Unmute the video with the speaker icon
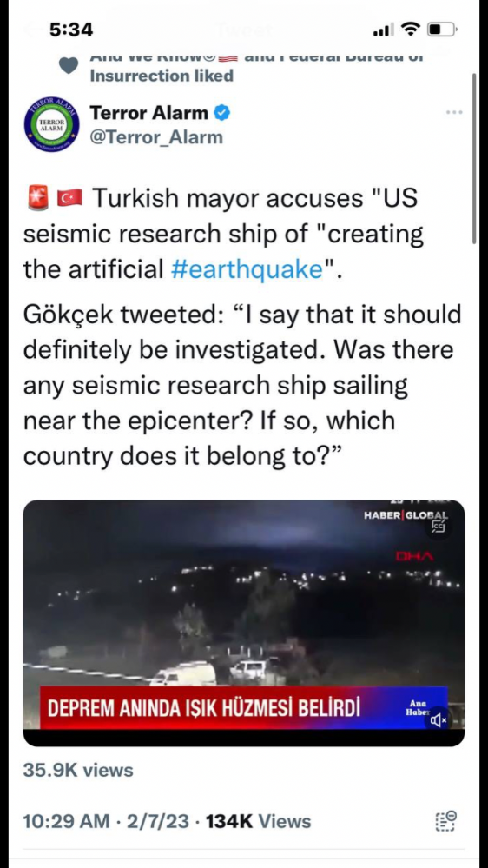 click(439, 719)
